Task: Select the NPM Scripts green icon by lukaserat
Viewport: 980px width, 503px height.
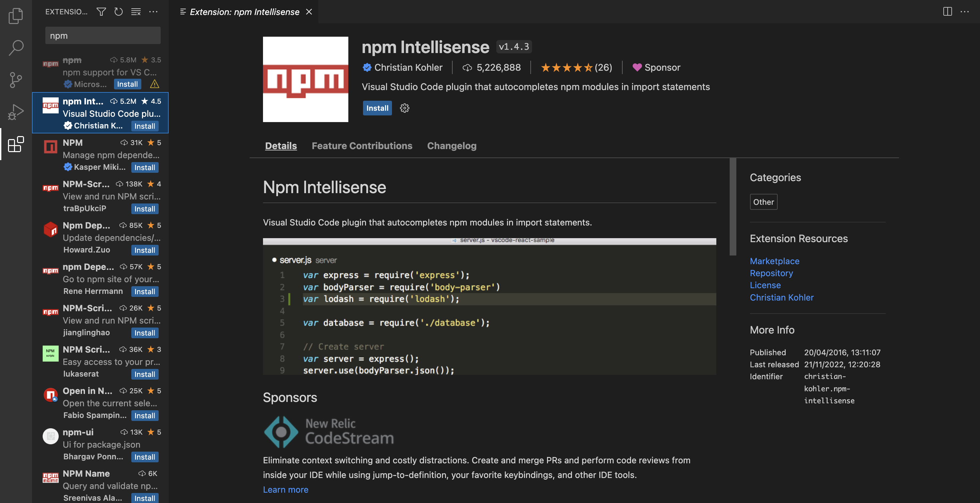Action: [x=50, y=354]
